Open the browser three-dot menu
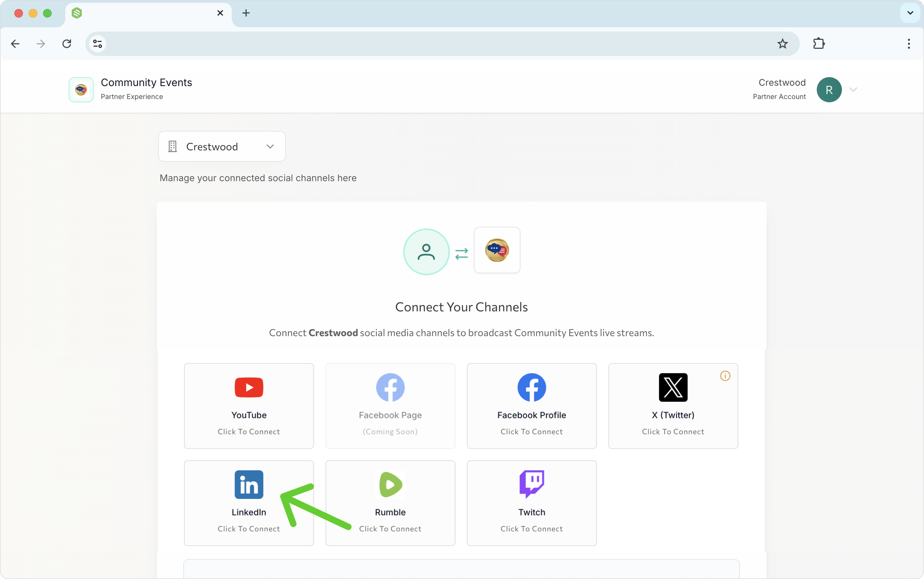The width and height of the screenshot is (924, 579). [909, 44]
